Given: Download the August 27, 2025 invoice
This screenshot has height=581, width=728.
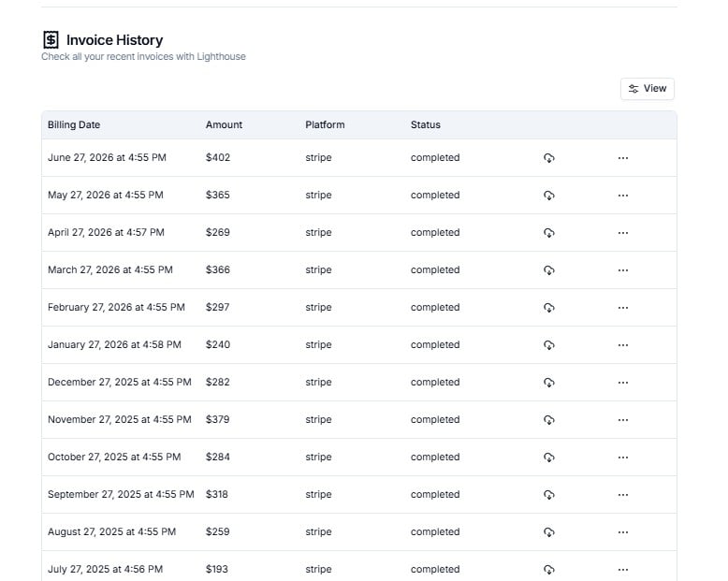Looking at the screenshot, I should (548, 532).
